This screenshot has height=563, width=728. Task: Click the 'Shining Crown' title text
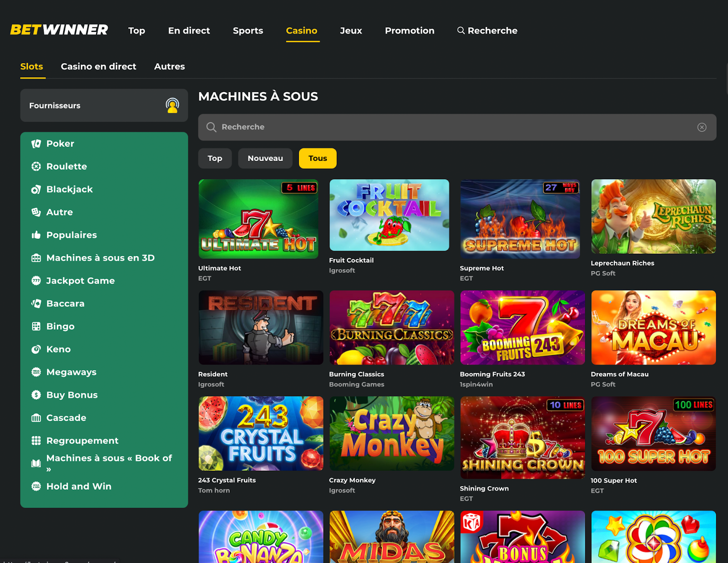click(484, 488)
